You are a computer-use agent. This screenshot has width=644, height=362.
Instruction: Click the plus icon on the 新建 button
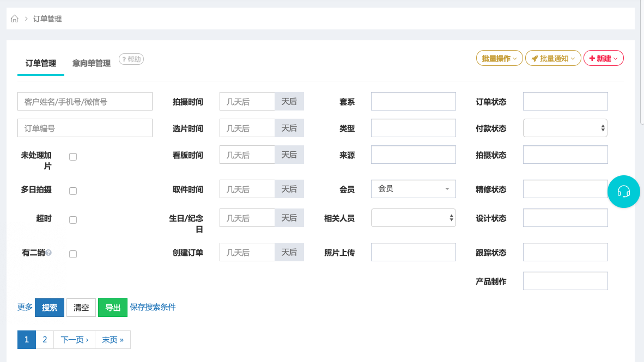(x=592, y=58)
